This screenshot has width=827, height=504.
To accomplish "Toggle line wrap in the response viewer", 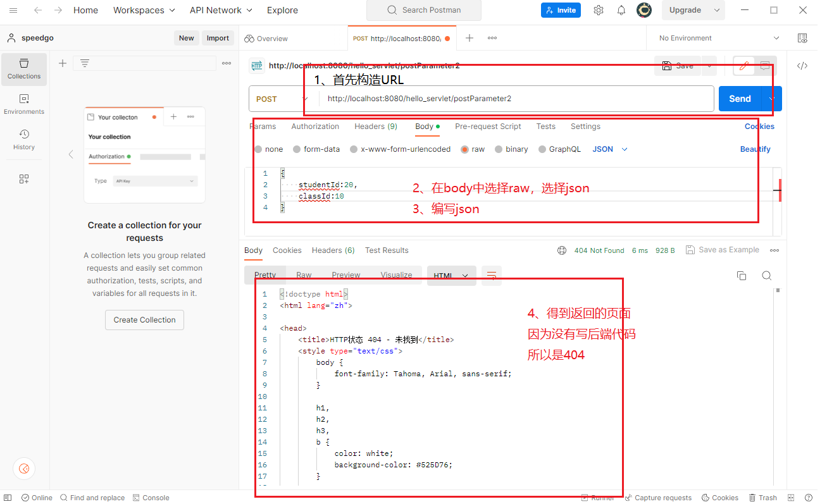I will pos(492,275).
